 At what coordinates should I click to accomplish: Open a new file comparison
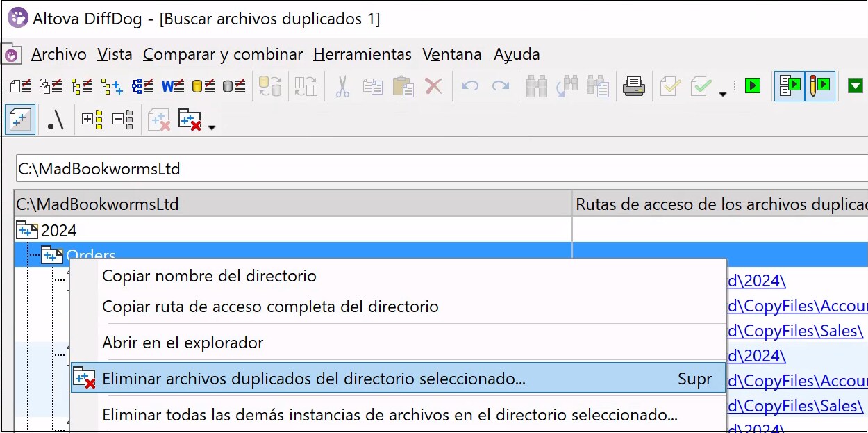19,85
